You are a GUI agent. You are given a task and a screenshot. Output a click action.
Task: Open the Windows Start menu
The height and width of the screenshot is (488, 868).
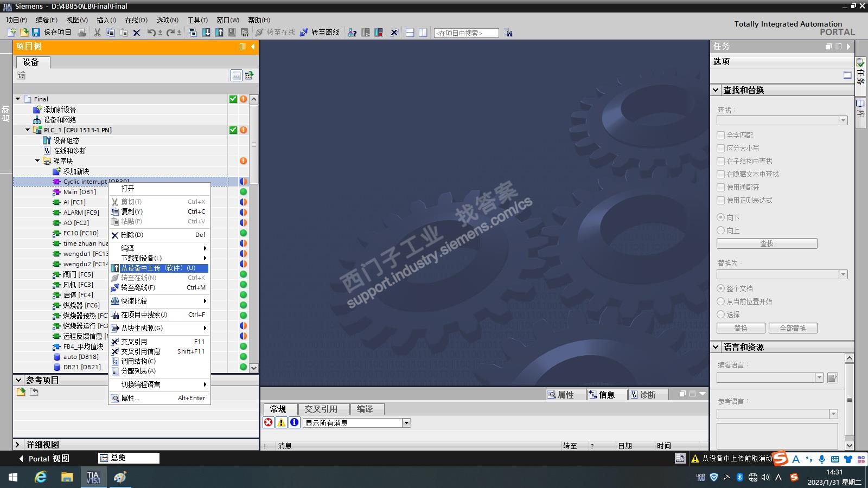point(13,477)
